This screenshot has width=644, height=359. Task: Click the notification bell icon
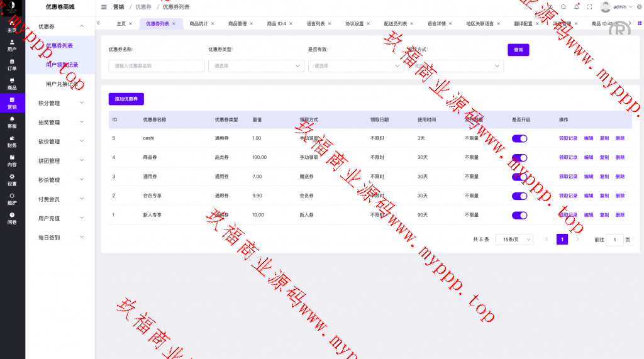(577, 7)
